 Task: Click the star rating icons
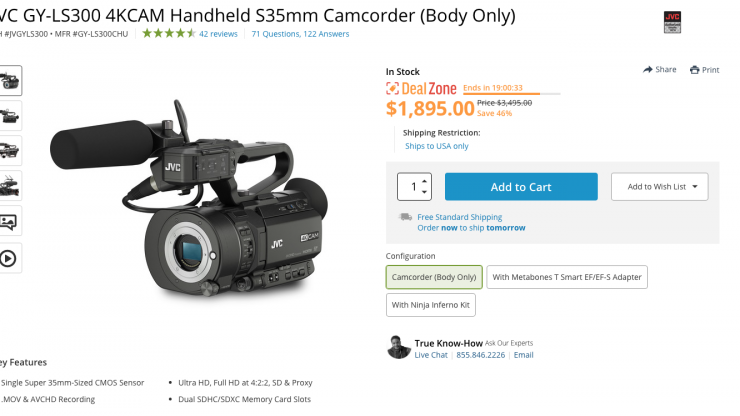(x=168, y=34)
